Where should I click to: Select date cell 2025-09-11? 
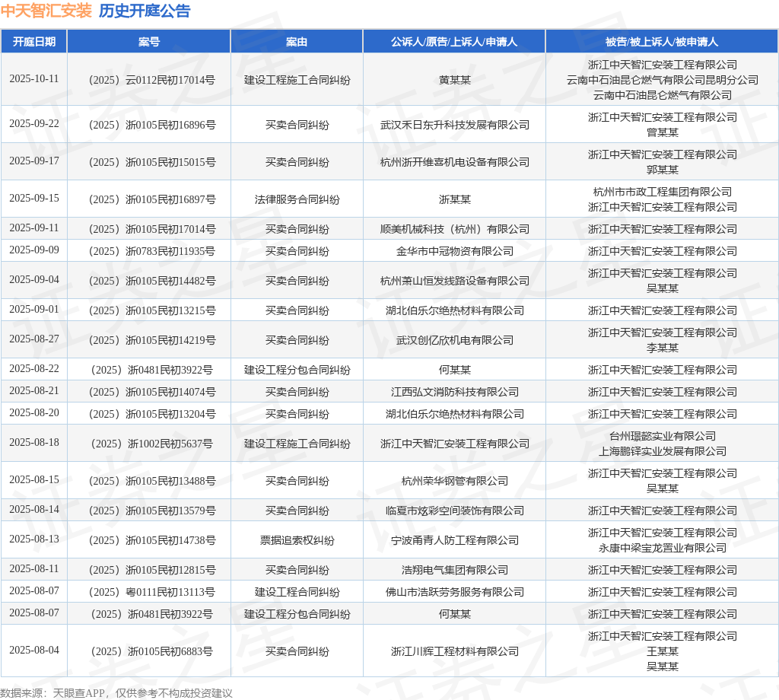[x=33, y=228]
